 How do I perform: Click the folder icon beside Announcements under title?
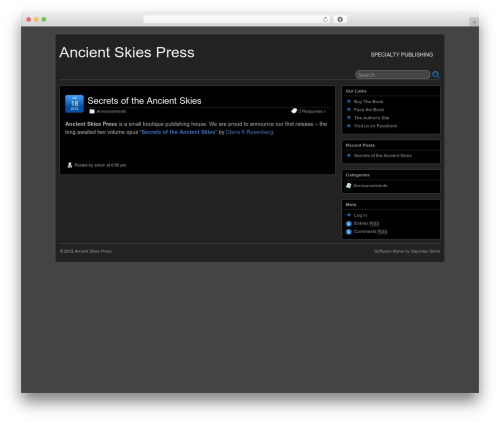(92, 111)
